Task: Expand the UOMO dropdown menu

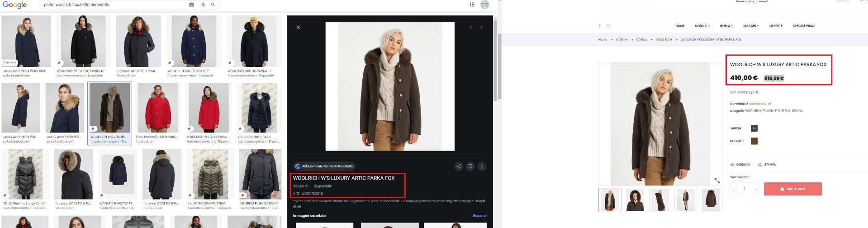Action: [726, 26]
